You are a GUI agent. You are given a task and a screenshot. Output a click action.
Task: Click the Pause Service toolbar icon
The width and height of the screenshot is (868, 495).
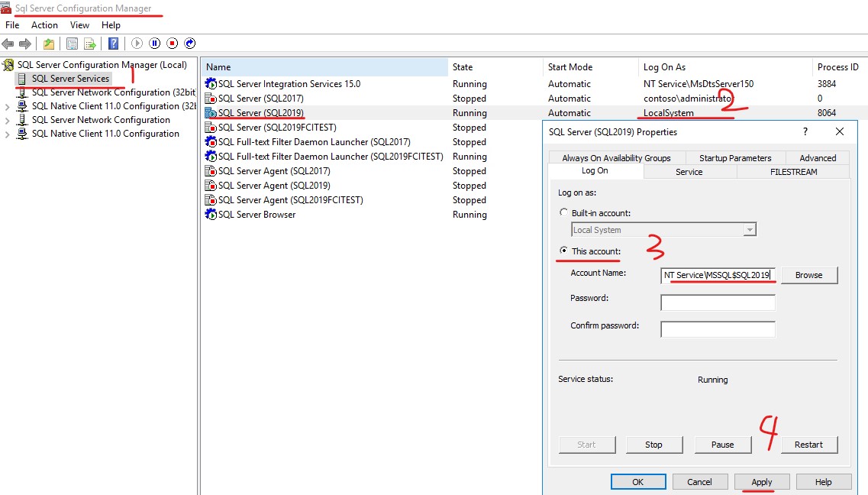pos(155,44)
